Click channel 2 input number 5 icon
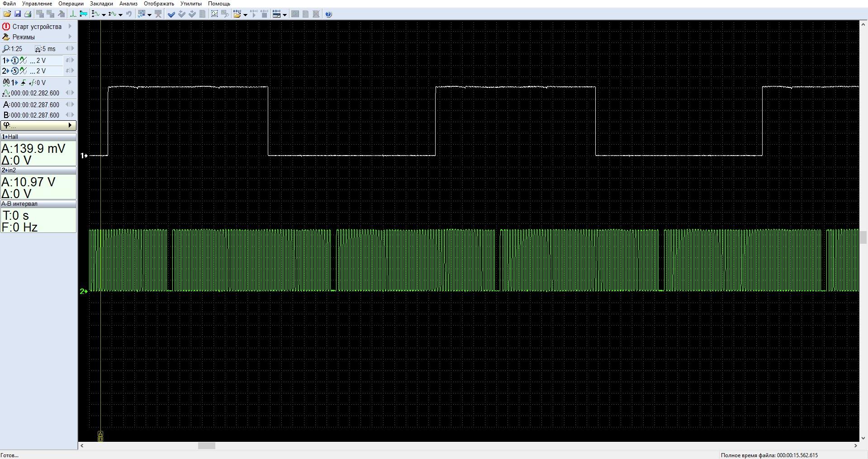The width and height of the screenshot is (868, 459). coord(14,71)
